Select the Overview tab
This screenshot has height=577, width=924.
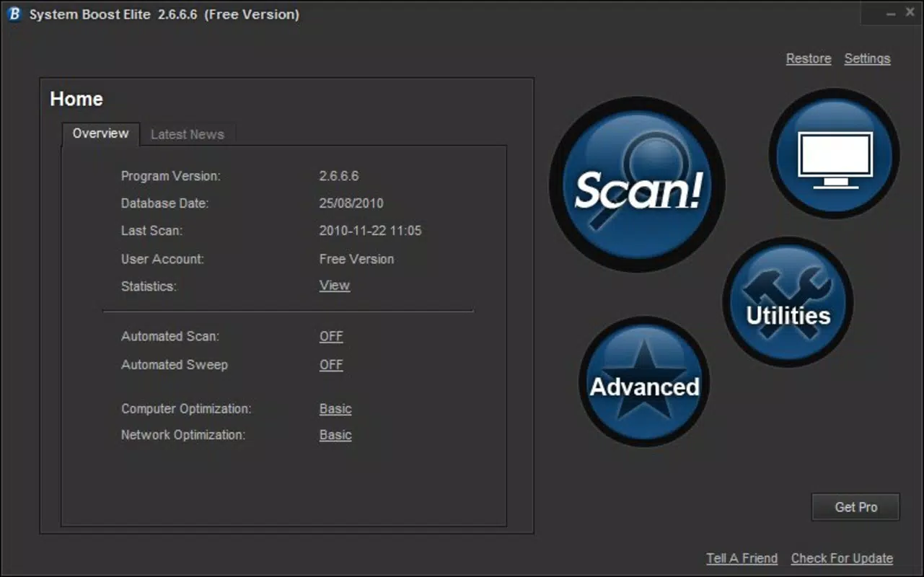pos(100,133)
